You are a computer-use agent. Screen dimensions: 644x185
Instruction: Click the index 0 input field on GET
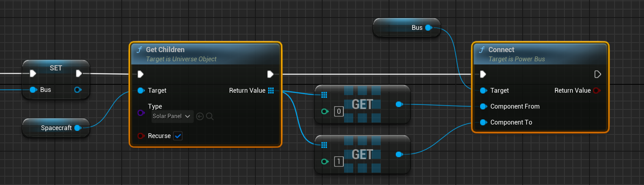click(339, 111)
